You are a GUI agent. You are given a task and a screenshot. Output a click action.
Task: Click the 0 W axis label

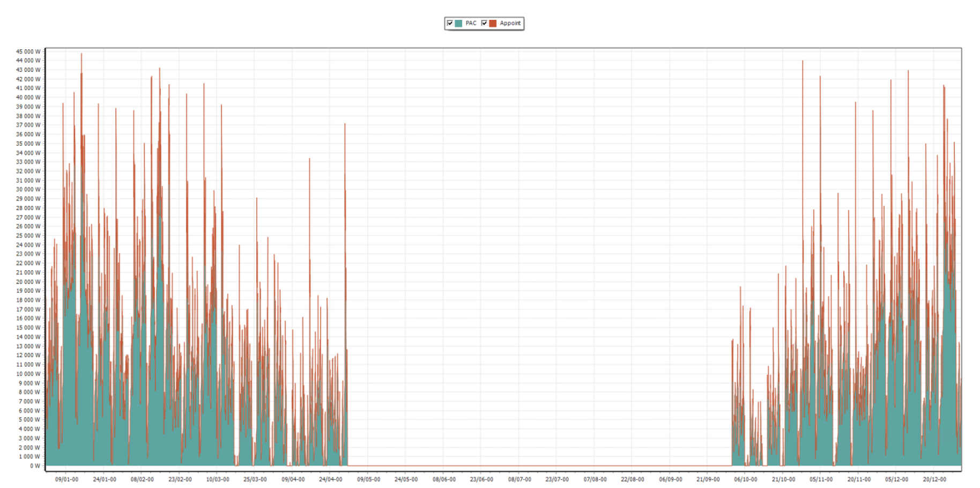point(34,466)
